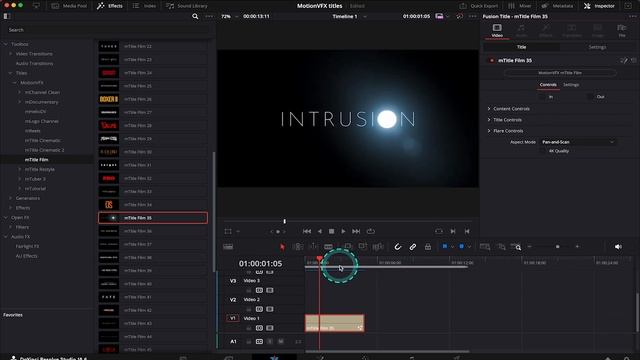Toggle the Position Lock padlock icon
Screen dimensions: 640x360
click(428, 247)
